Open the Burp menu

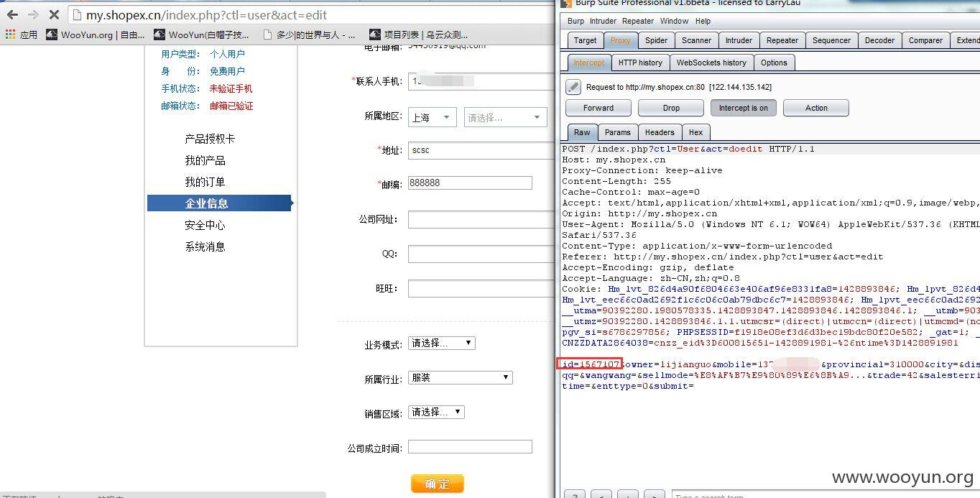coord(575,21)
